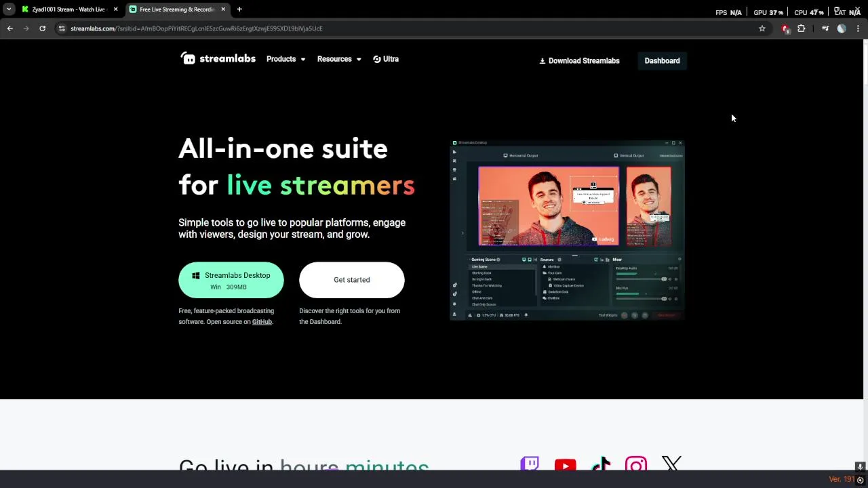
Task: Open the tab search dropdown arrow
Action: [x=9, y=9]
